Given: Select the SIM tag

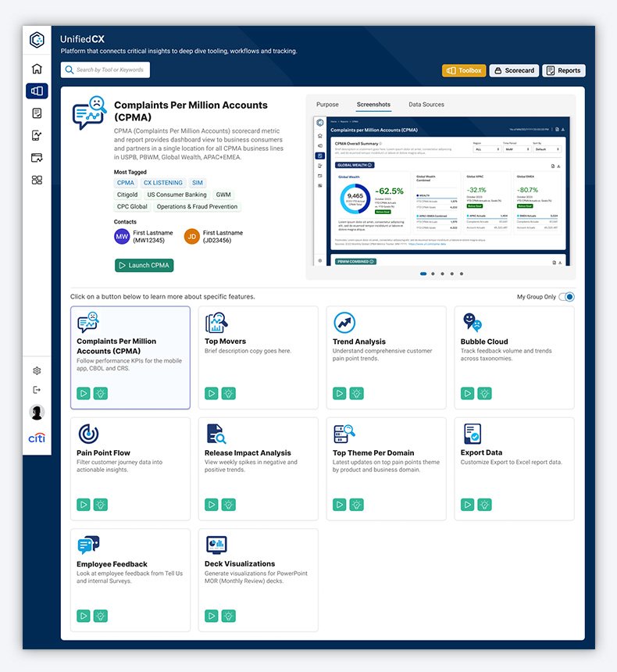Looking at the screenshot, I should [x=197, y=183].
